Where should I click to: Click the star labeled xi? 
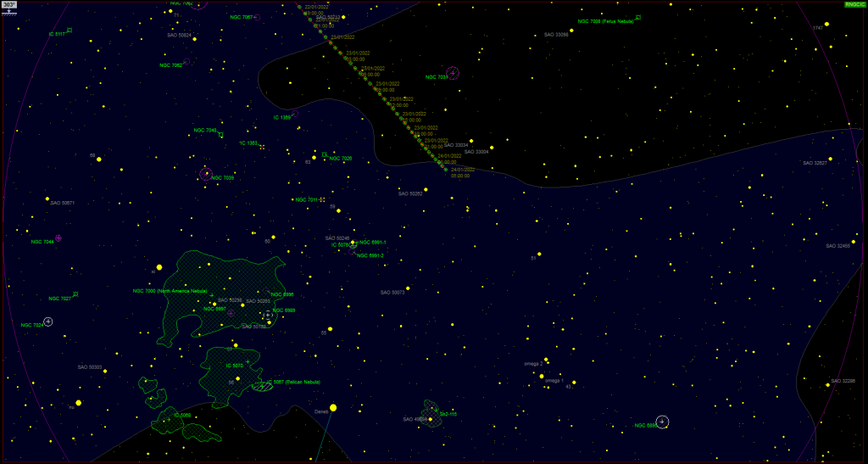click(x=159, y=267)
